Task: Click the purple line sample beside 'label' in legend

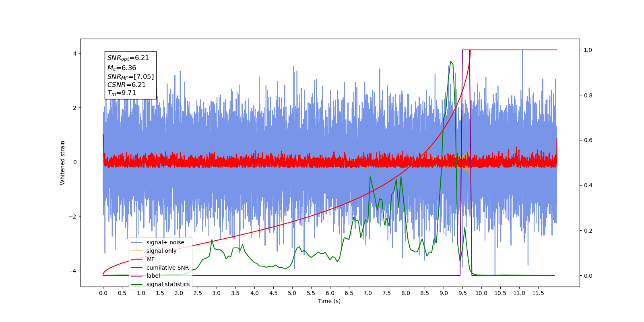Action: pyautogui.click(x=137, y=276)
